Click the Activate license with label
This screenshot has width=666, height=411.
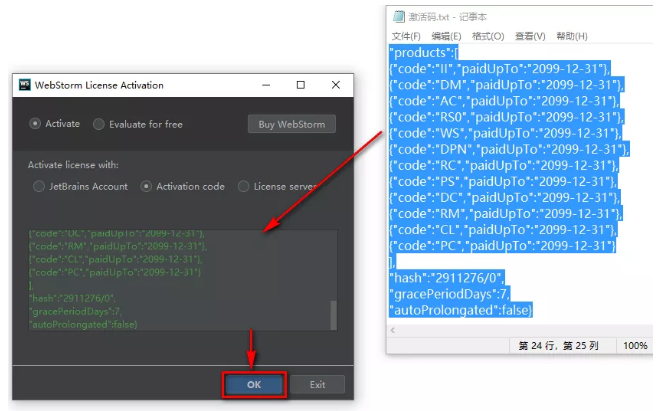[x=73, y=165]
